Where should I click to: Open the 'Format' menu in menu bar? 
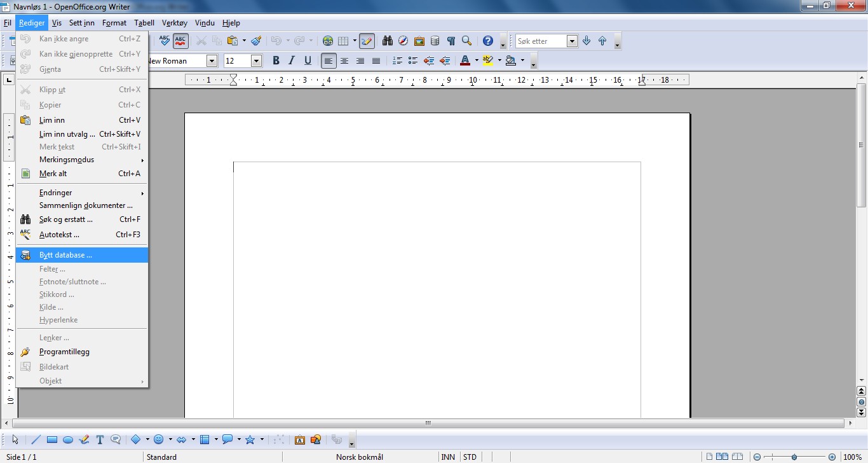(x=114, y=23)
